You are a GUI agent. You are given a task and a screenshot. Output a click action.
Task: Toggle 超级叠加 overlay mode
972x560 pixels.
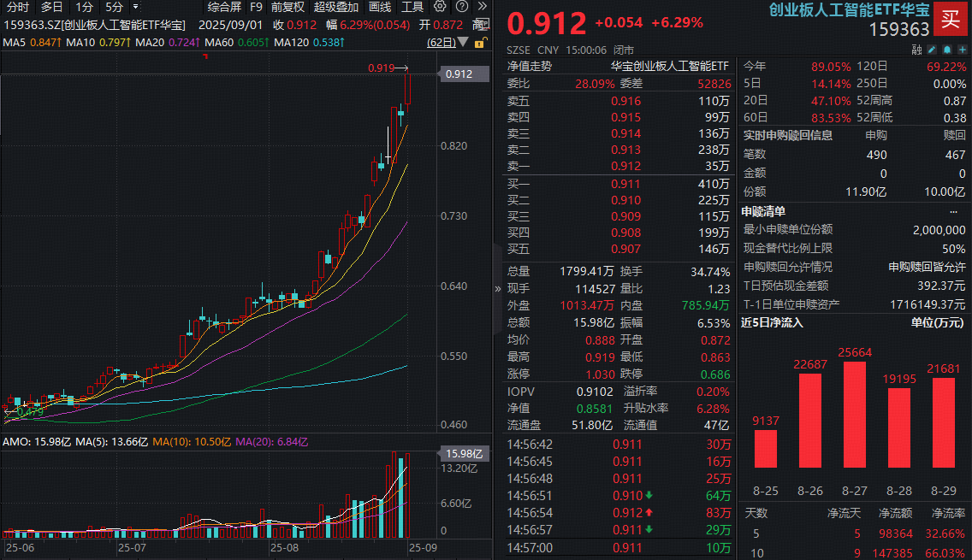pyautogui.click(x=336, y=7)
